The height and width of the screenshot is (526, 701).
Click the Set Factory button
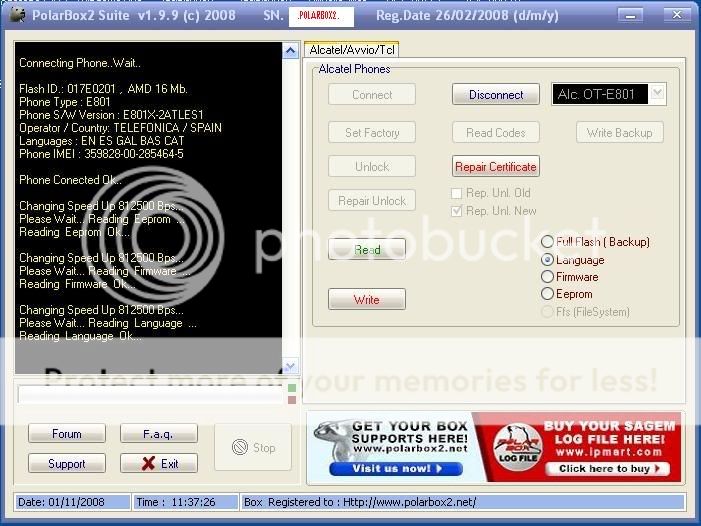click(x=372, y=133)
